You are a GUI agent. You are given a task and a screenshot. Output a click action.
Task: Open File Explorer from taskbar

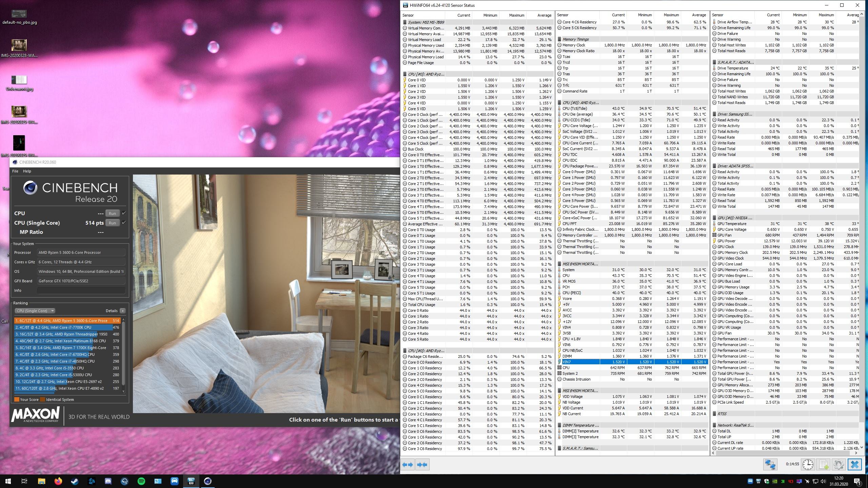(x=41, y=481)
